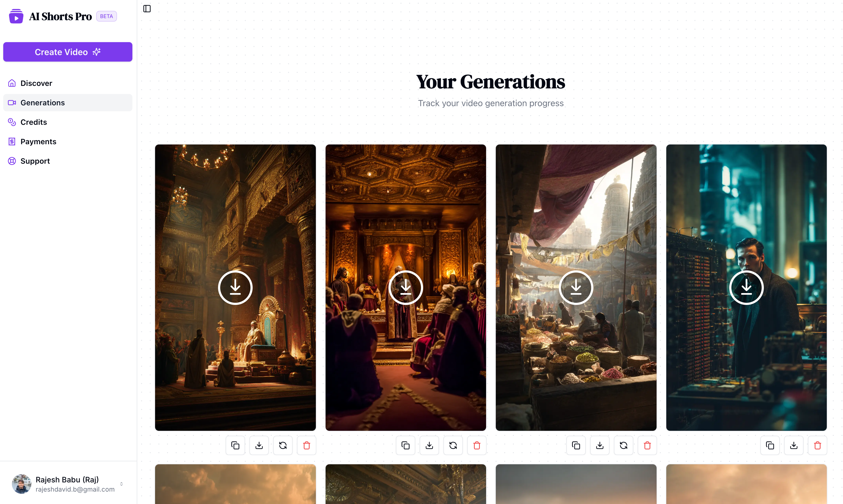Click the kneeling court scene thumbnail overlay

406,287
